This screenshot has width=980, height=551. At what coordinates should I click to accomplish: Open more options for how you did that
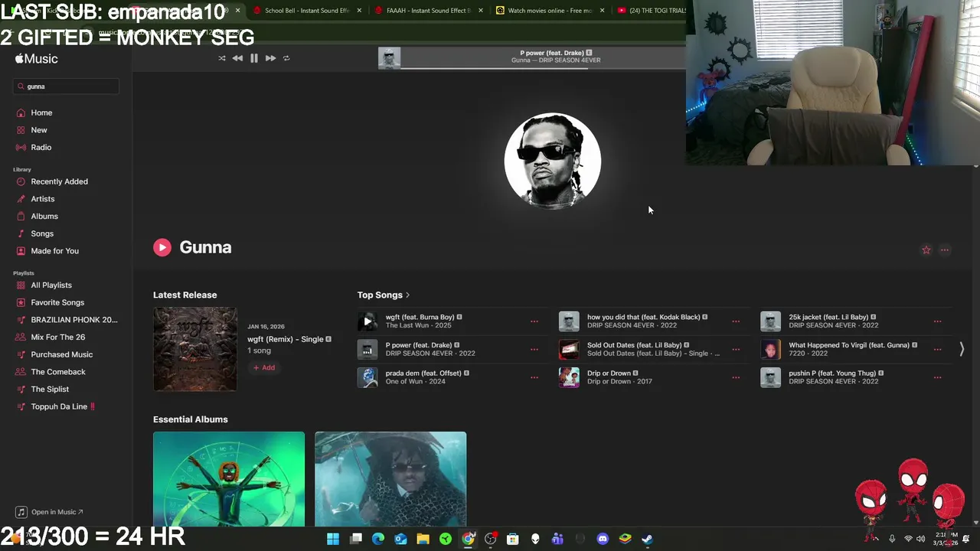click(x=736, y=321)
